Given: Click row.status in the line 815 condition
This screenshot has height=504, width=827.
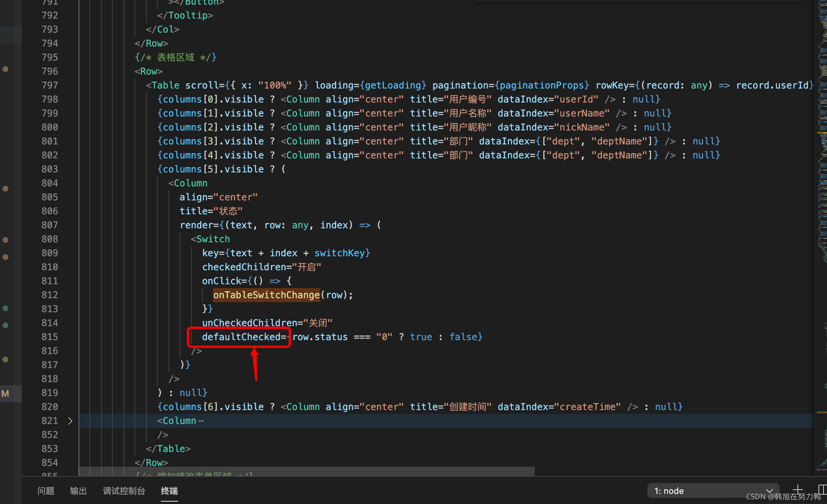Looking at the screenshot, I should point(320,337).
